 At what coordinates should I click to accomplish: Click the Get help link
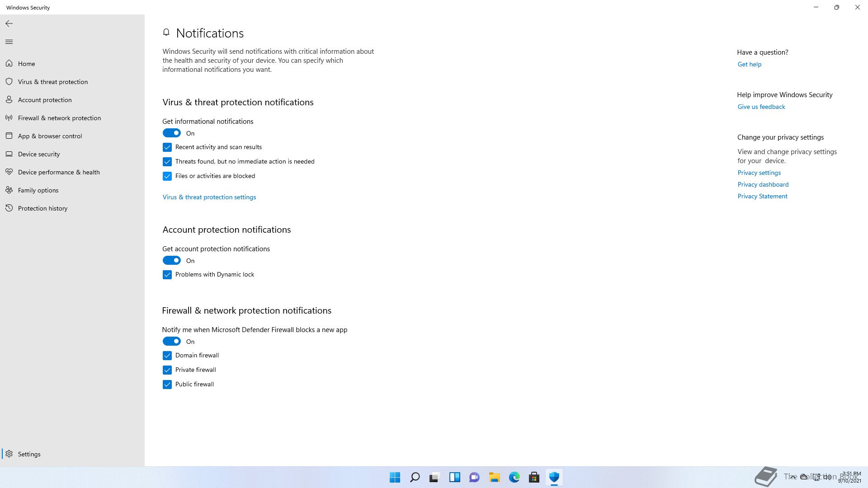(x=750, y=64)
